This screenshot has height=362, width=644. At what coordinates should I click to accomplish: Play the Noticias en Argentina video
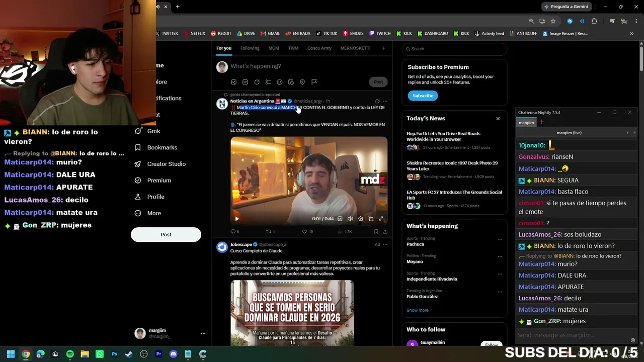(237, 219)
